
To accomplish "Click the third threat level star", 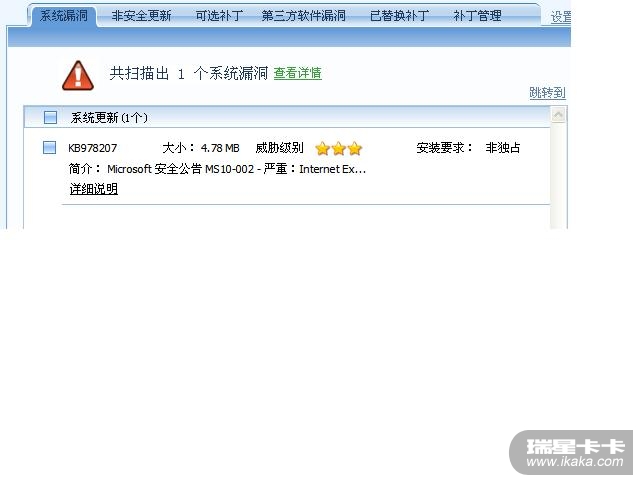I will tap(355, 148).
